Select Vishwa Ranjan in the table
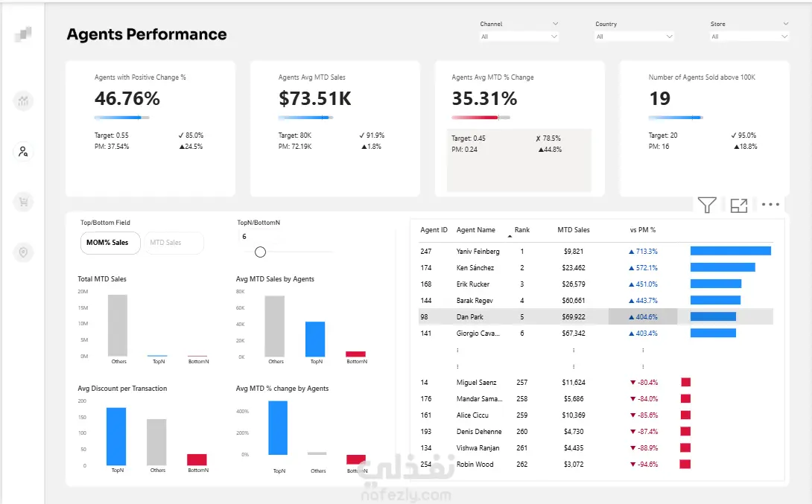 coord(478,448)
